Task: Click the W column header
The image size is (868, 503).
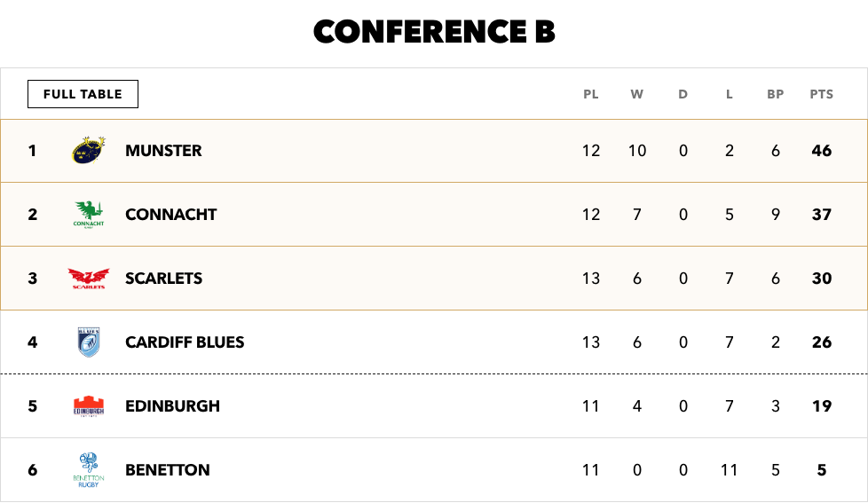Action: click(636, 94)
